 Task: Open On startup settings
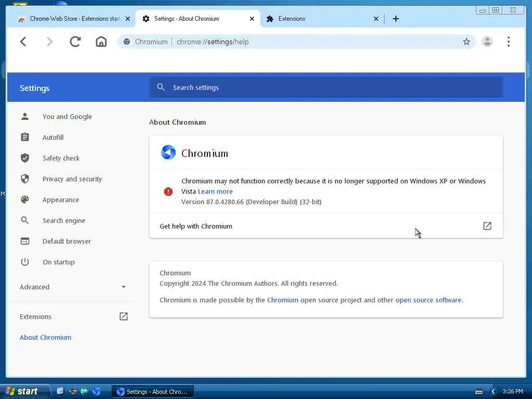click(x=58, y=262)
